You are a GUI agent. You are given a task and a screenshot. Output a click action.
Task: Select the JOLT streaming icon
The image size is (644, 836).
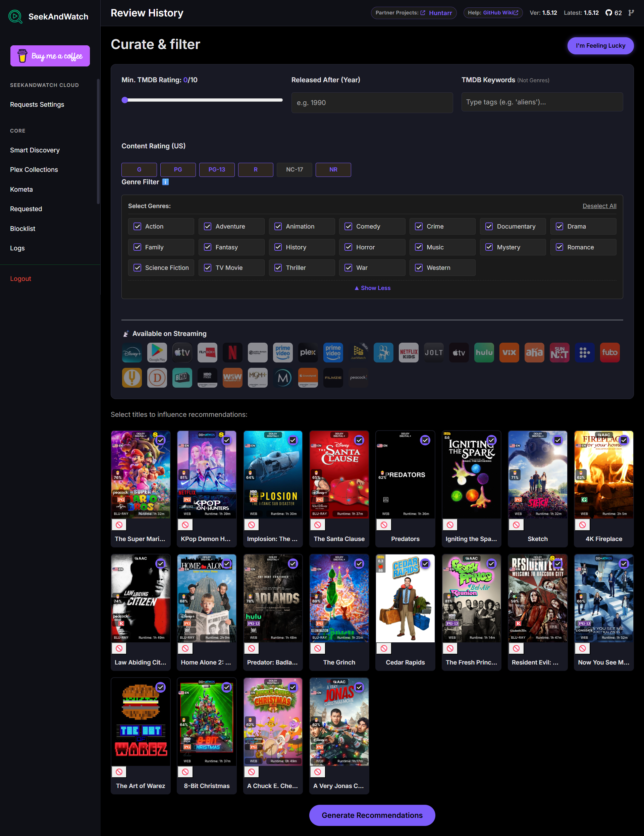pos(434,352)
